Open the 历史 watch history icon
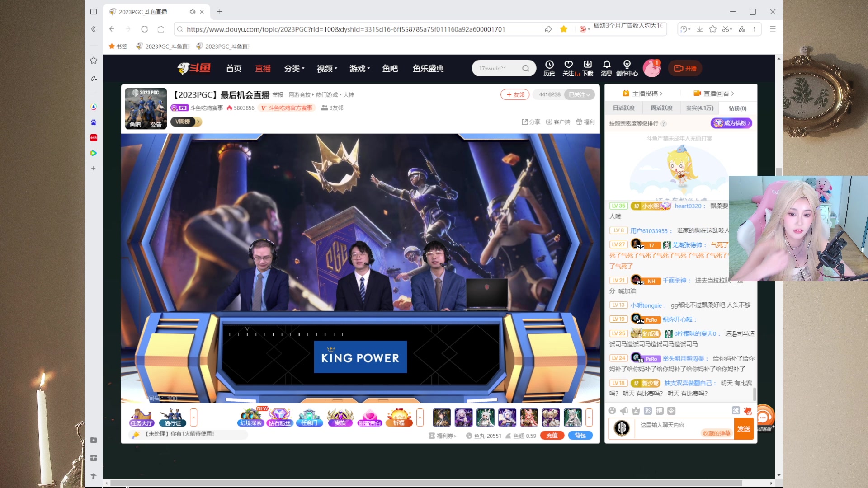868x488 pixels. (549, 68)
